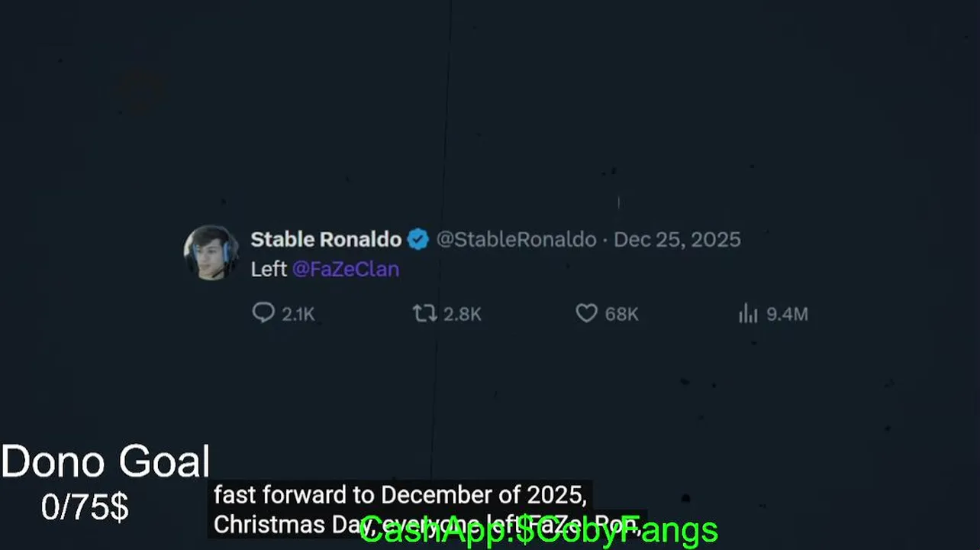Open the views analytics bar icon
The height and width of the screenshot is (550, 980).
coord(748,314)
